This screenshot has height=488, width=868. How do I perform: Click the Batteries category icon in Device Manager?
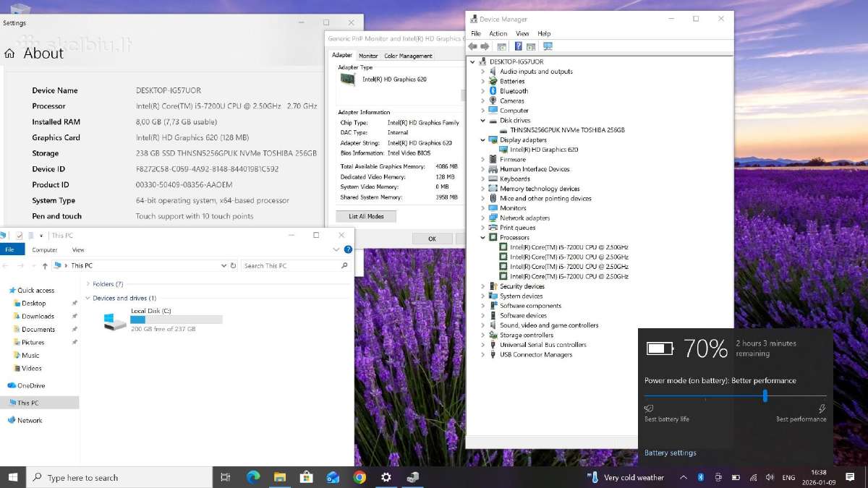click(493, 81)
